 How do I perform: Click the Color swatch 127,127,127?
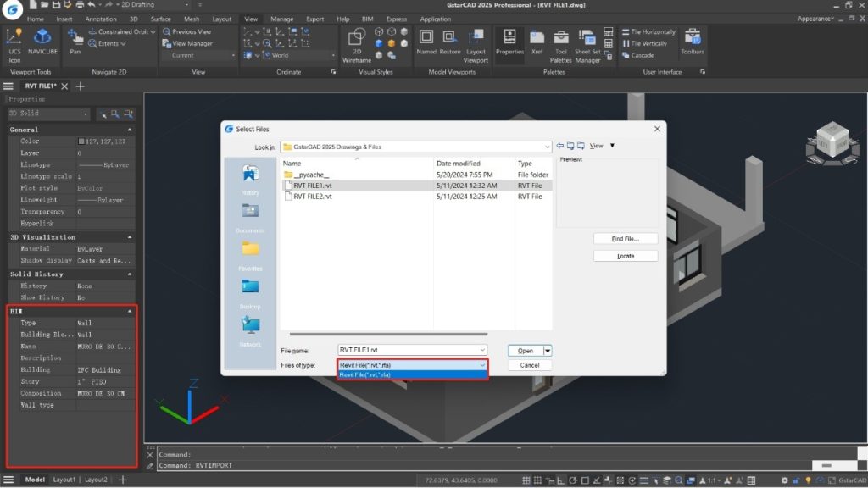[81, 141]
